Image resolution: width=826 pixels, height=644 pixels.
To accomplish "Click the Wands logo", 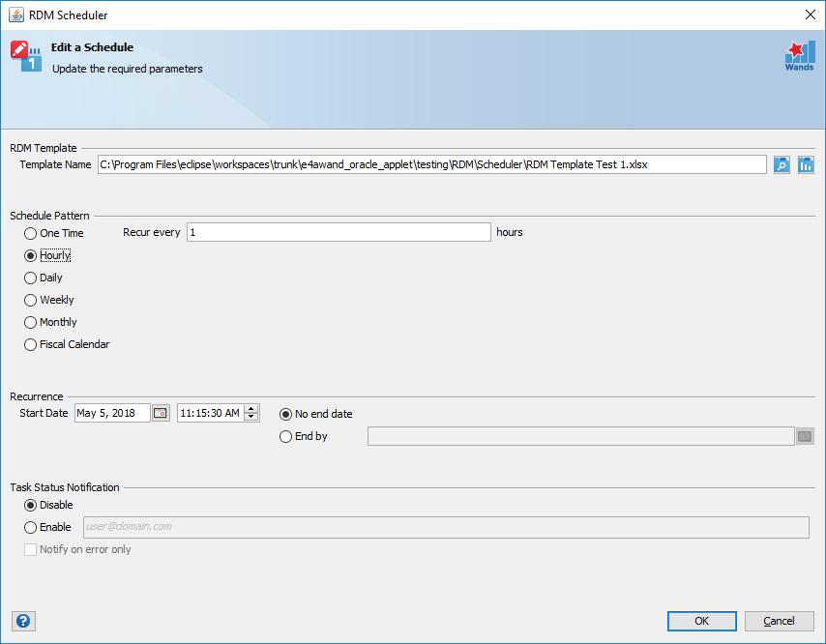I will (800, 55).
